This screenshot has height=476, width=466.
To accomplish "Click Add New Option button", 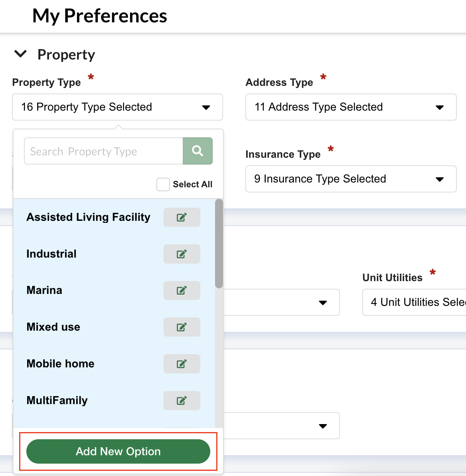I will tap(118, 451).
